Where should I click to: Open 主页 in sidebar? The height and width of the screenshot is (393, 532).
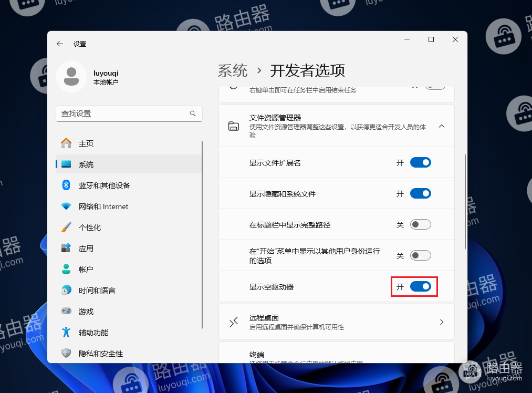(129, 143)
